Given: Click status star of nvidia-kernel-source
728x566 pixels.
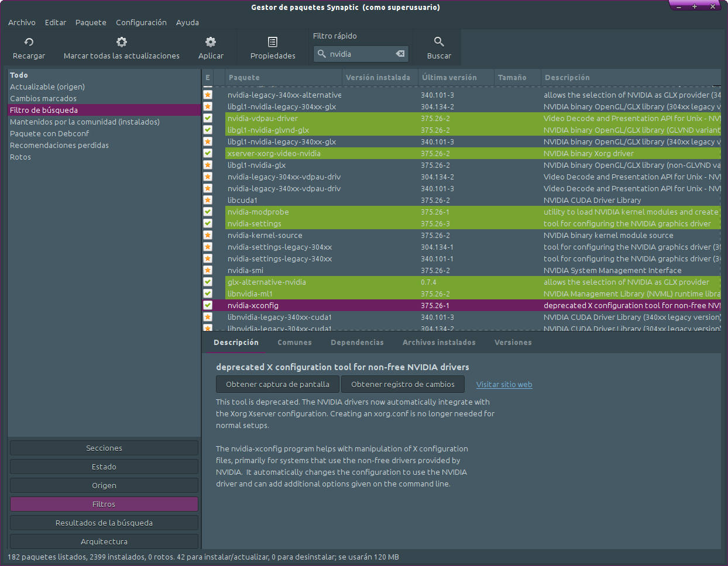Looking at the screenshot, I should point(208,235).
